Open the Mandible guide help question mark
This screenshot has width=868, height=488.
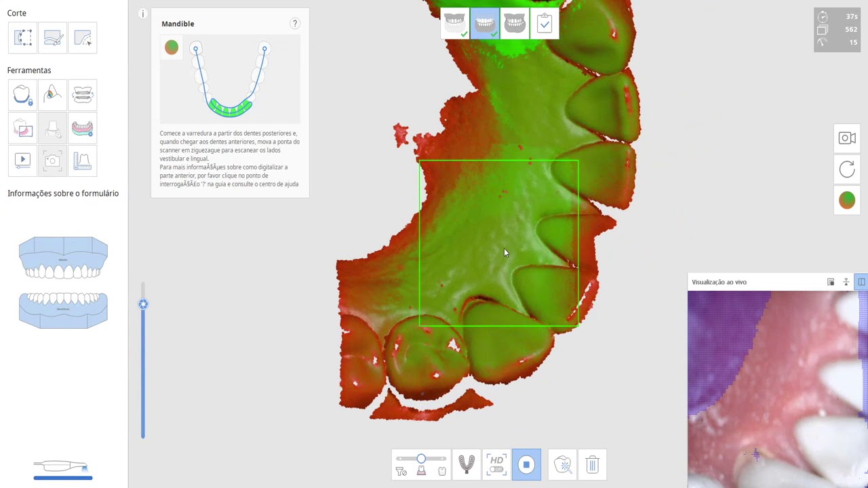pos(295,23)
